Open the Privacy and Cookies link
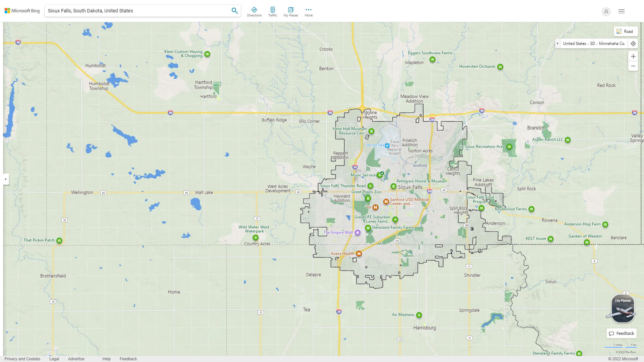This screenshot has width=644, height=362. (x=22, y=359)
